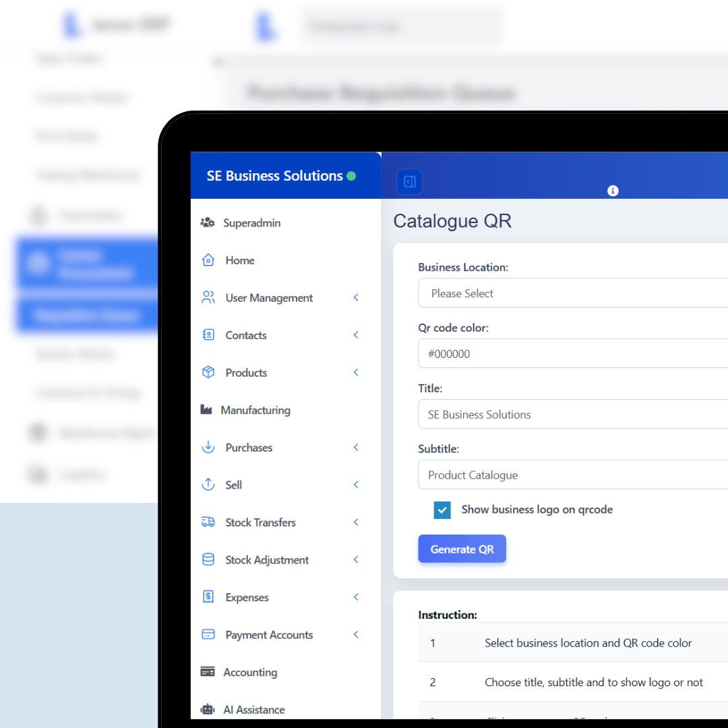
Task: Click the Superadmin users-gear icon
Action: click(208, 222)
